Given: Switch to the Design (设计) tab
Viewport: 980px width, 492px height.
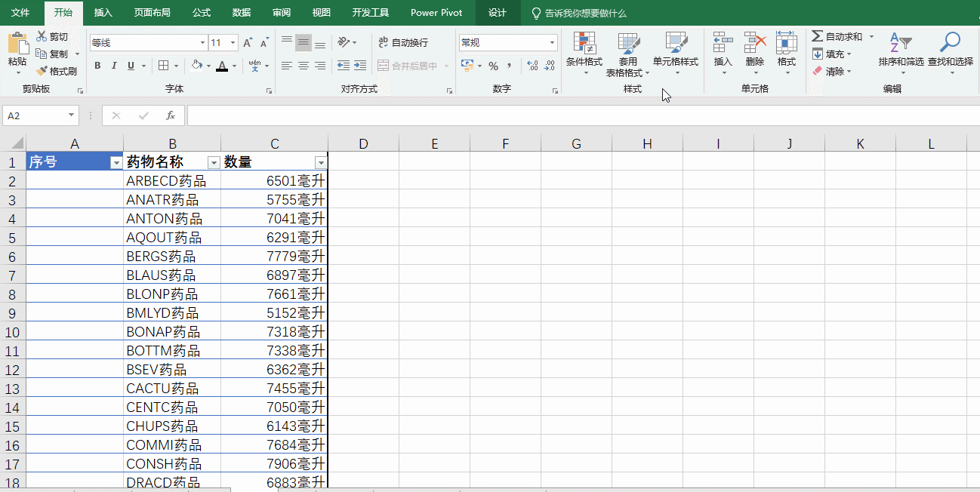Looking at the screenshot, I should (498, 13).
